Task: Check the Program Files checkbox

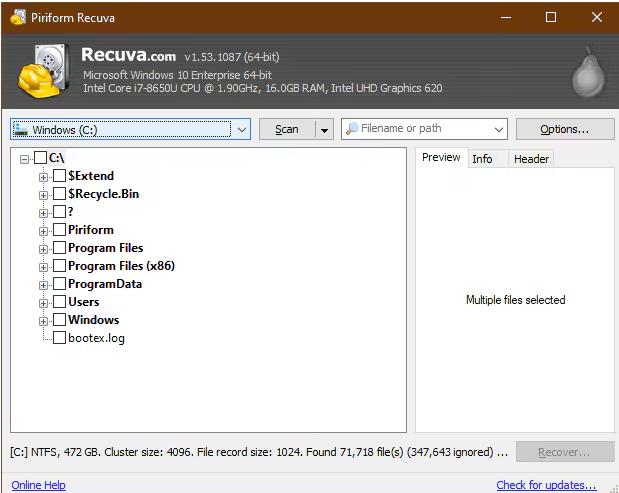Action: pyautogui.click(x=59, y=247)
